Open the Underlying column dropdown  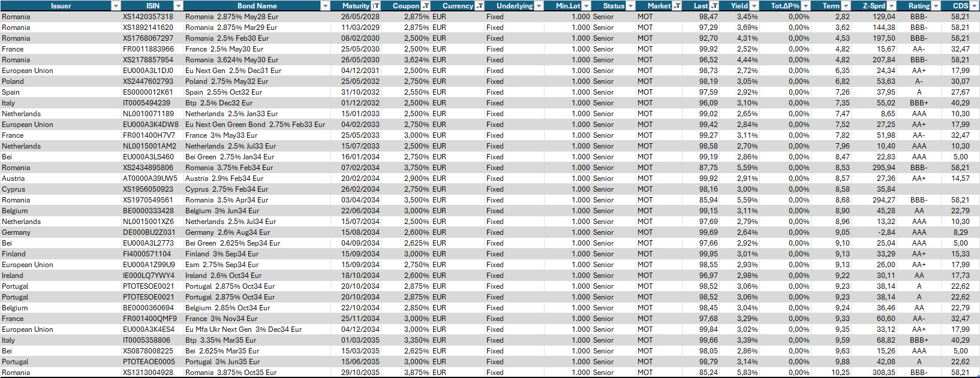pyautogui.click(x=539, y=6)
